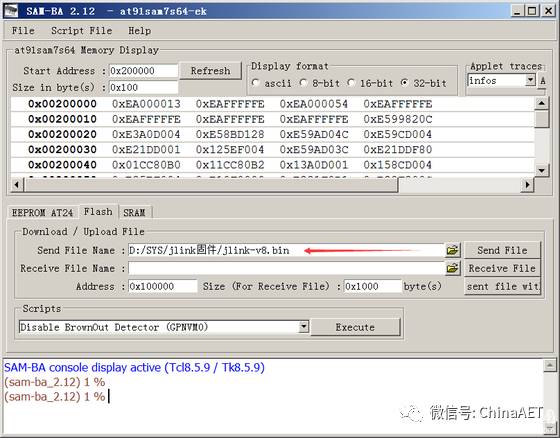Screen dimensions: 560x438
Task: Select 8-bit display format
Action: tap(304, 83)
